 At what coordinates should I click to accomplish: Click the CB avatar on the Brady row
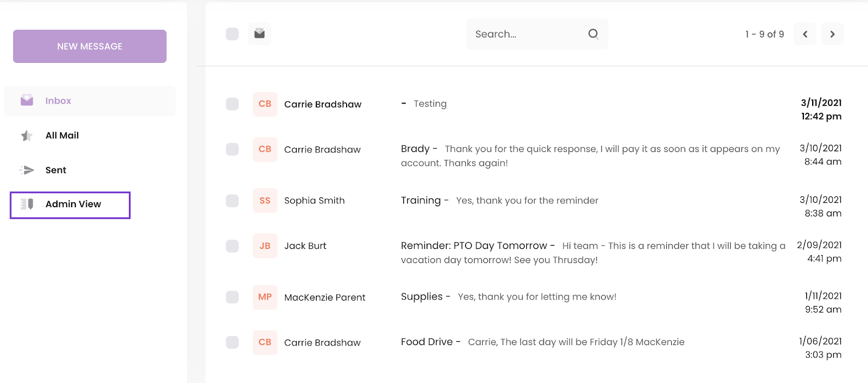click(x=265, y=149)
